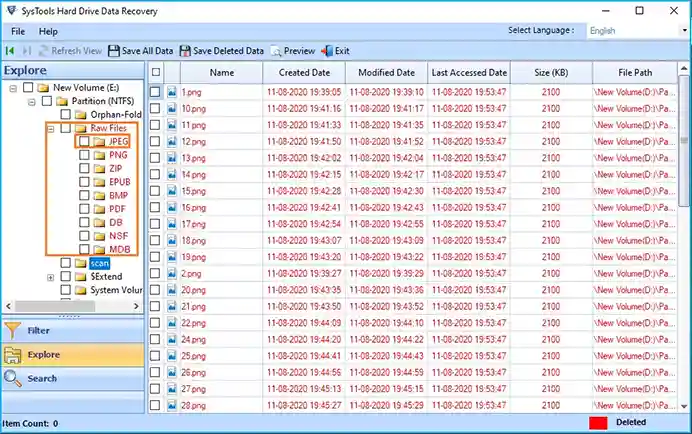Click the New Volume (E:) drive folder icon
The height and width of the screenshot is (434, 692).
point(43,87)
